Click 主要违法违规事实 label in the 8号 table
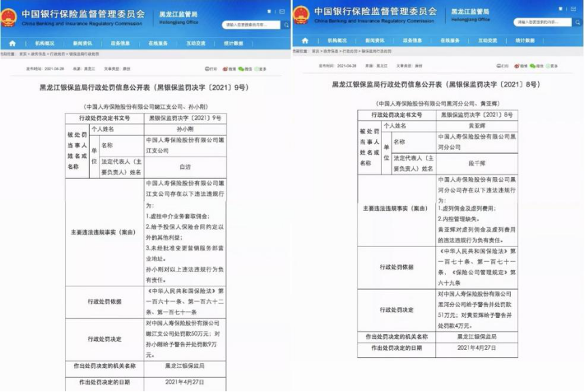585x392 pixels. pos(395,208)
